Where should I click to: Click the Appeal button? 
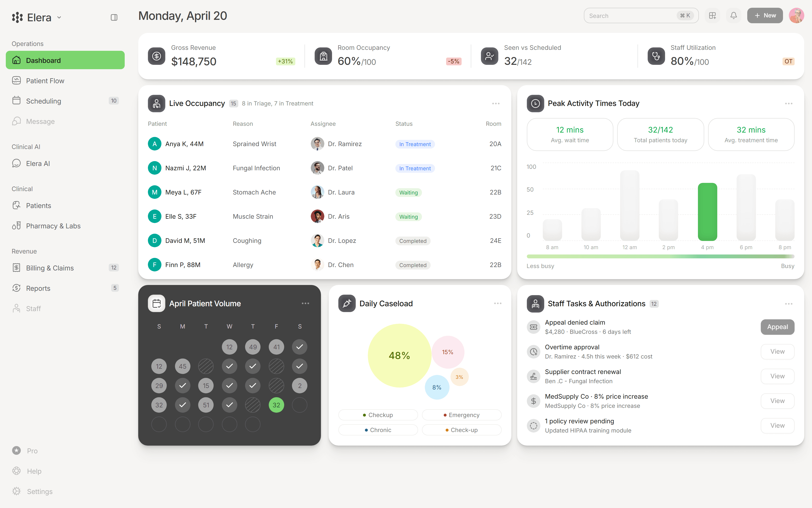point(777,327)
